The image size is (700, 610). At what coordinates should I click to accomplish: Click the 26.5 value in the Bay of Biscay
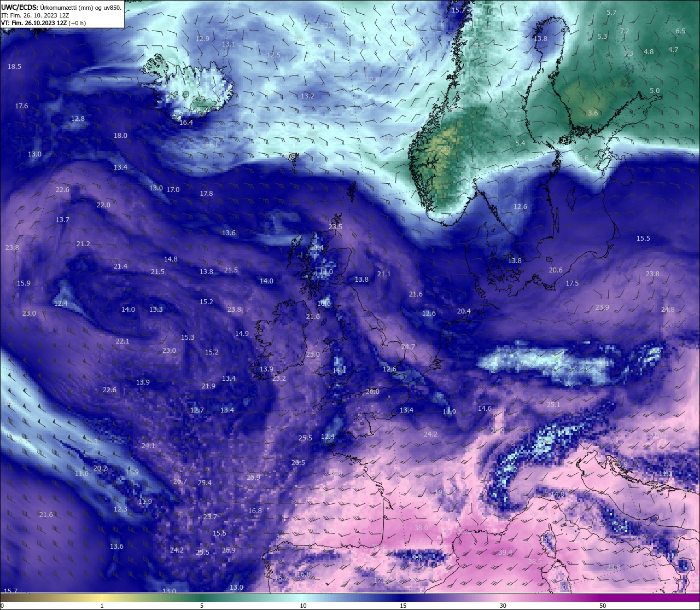(x=298, y=463)
